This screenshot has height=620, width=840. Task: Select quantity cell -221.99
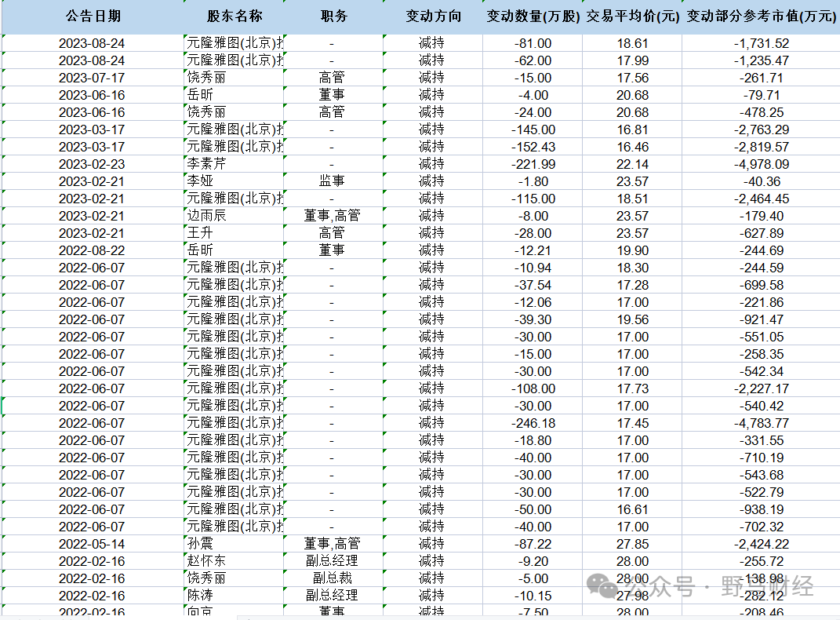pyautogui.click(x=533, y=164)
